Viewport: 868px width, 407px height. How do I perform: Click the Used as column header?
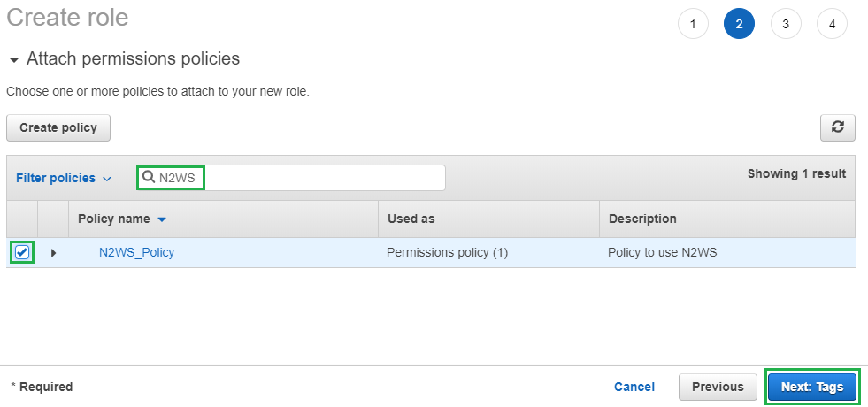point(411,219)
